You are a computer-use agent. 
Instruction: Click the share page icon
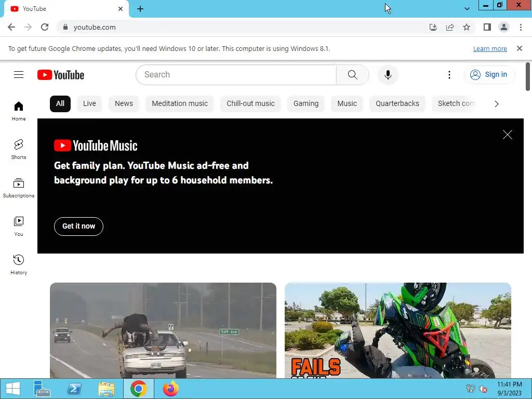(450, 27)
